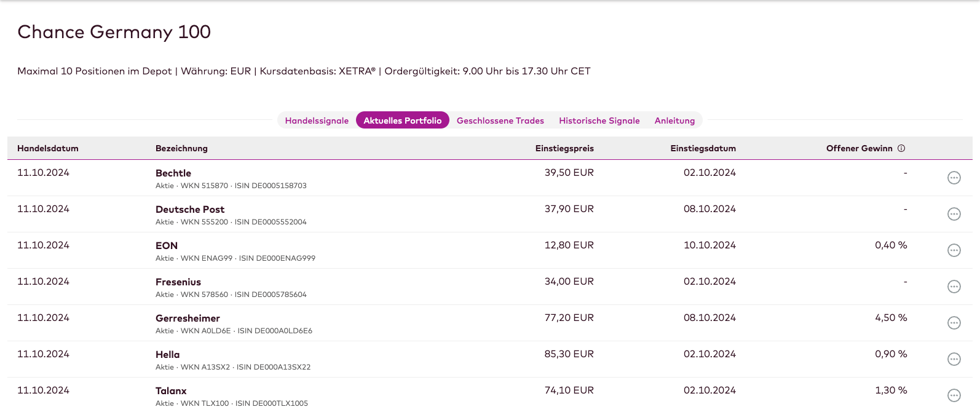Select Aktuelles Portfolio tab
Viewport: 980px width, 412px height.
(x=403, y=121)
